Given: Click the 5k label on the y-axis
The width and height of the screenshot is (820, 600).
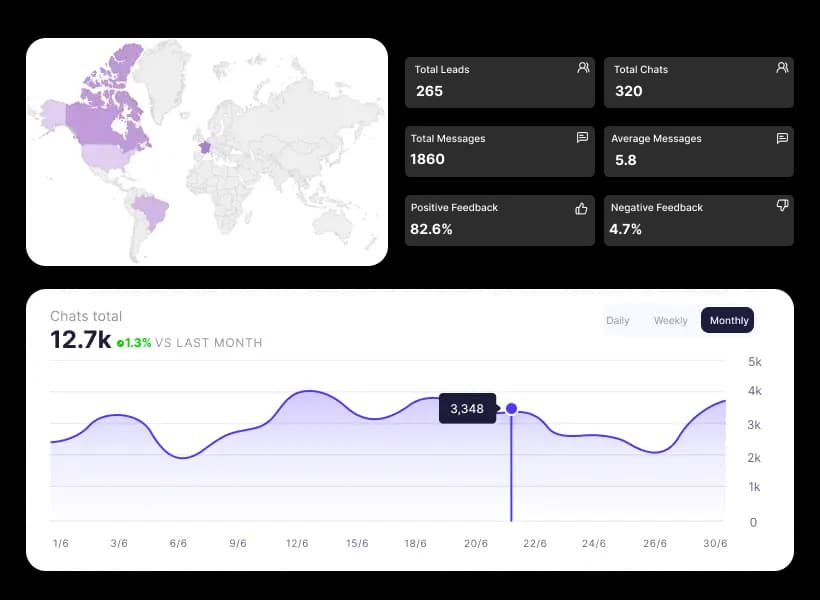Looking at the screenshot, I should pos(752,359).
